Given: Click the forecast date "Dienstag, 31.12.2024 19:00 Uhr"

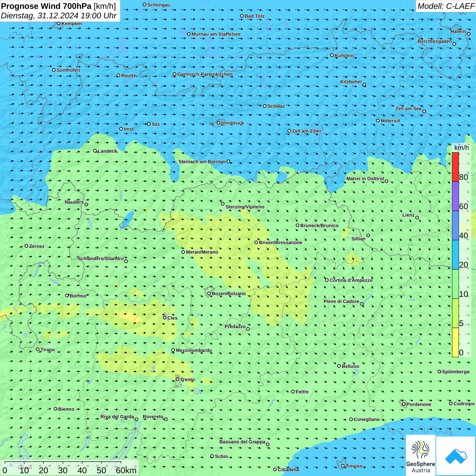Looking at the screenshot, I should click(x=58, y=16).
